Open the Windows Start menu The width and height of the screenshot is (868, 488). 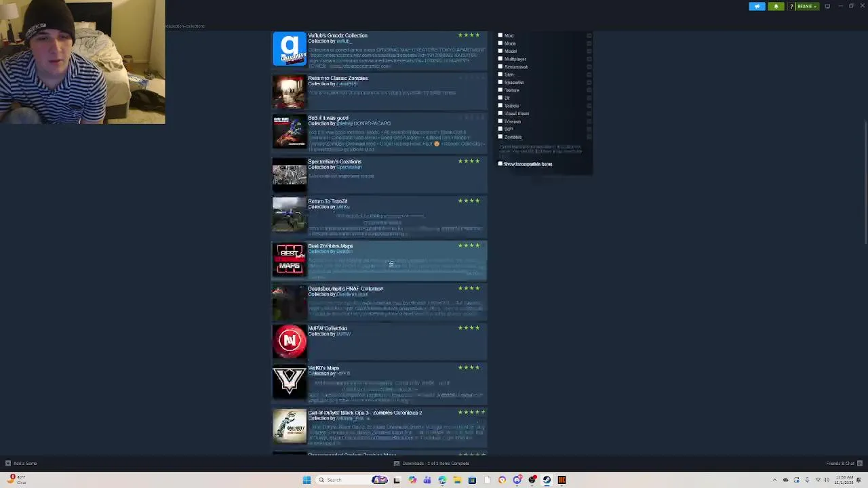tap(307, 480)
